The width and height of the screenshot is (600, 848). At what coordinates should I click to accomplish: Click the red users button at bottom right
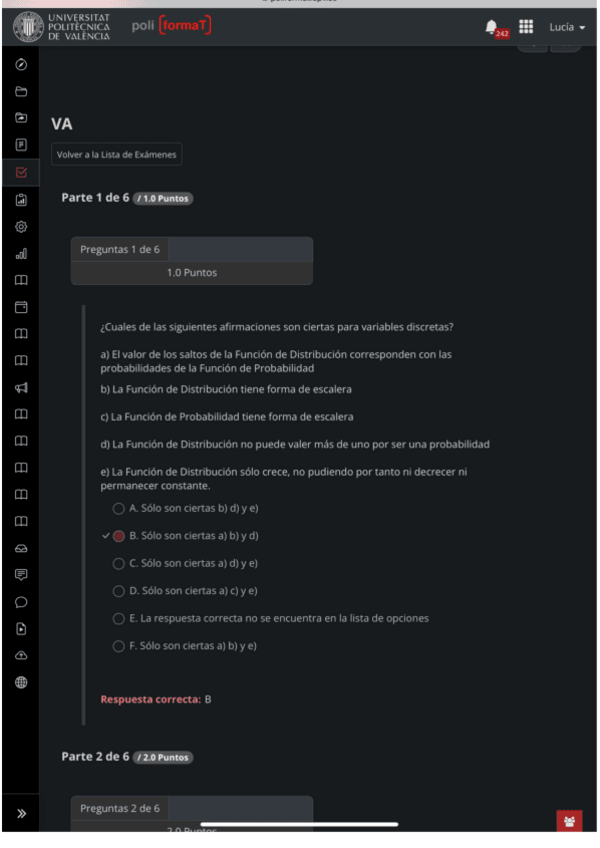(x=569, y=822)
